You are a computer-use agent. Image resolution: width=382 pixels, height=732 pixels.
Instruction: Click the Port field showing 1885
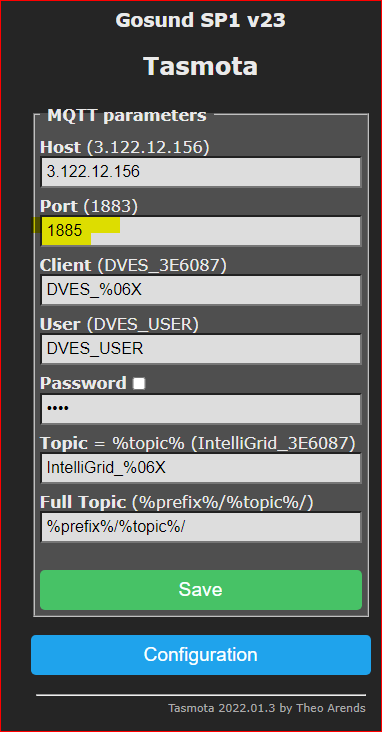coord(201,231)
